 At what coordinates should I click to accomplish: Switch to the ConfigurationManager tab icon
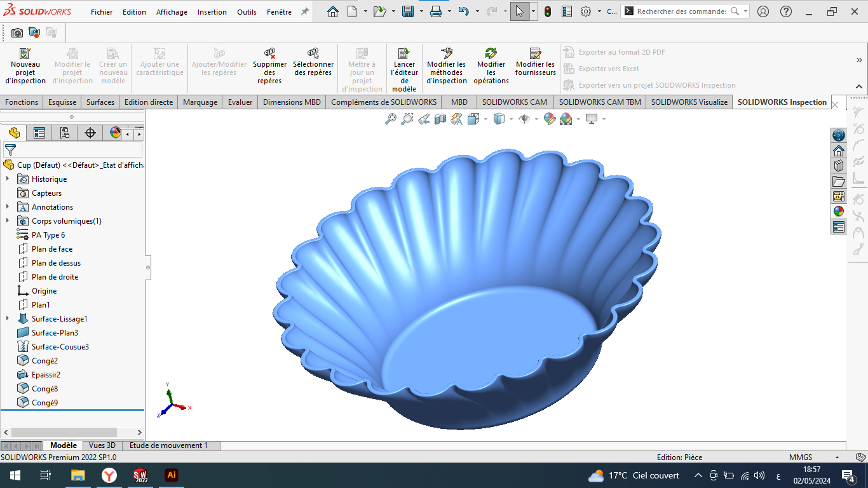tap(65, 133)
